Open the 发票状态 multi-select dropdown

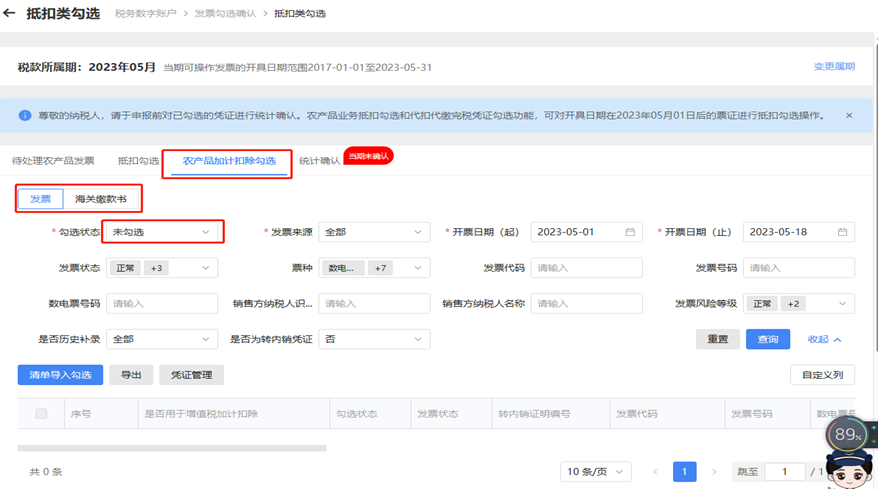tap(162, 268)
